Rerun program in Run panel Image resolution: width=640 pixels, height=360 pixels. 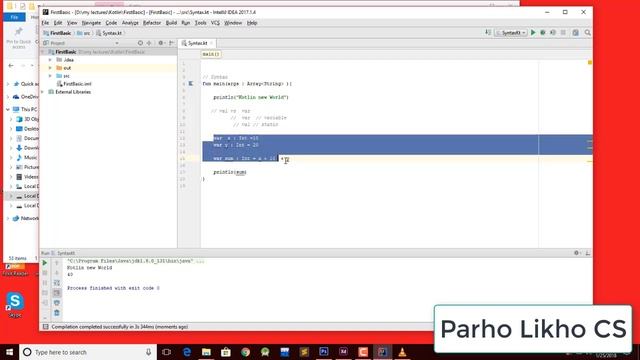tap(45, 263)
